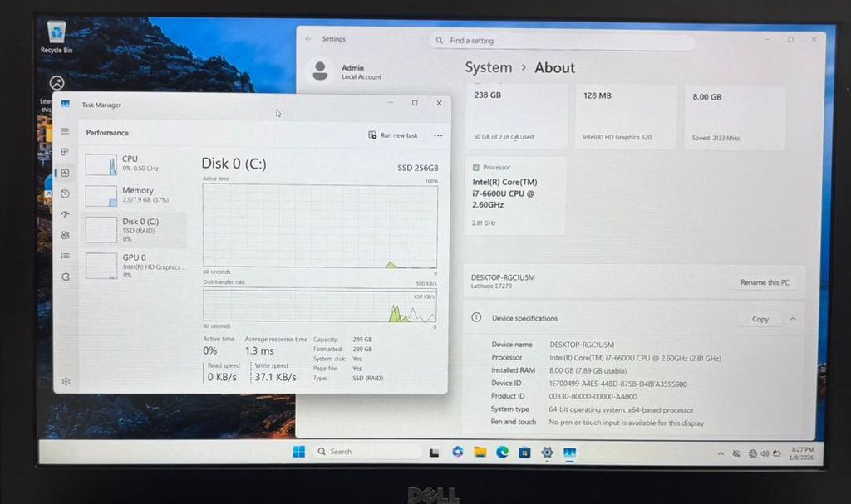Show hidden icons in the system tray

coord(720,453)
